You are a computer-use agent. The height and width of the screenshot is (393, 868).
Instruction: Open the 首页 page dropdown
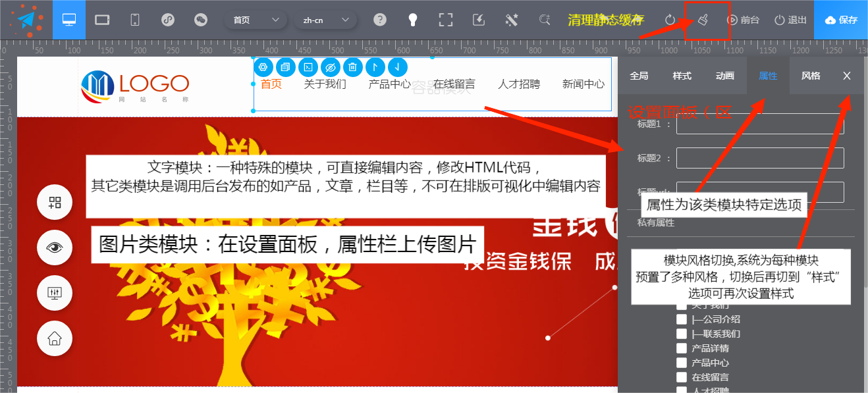[x=256, y=20]
